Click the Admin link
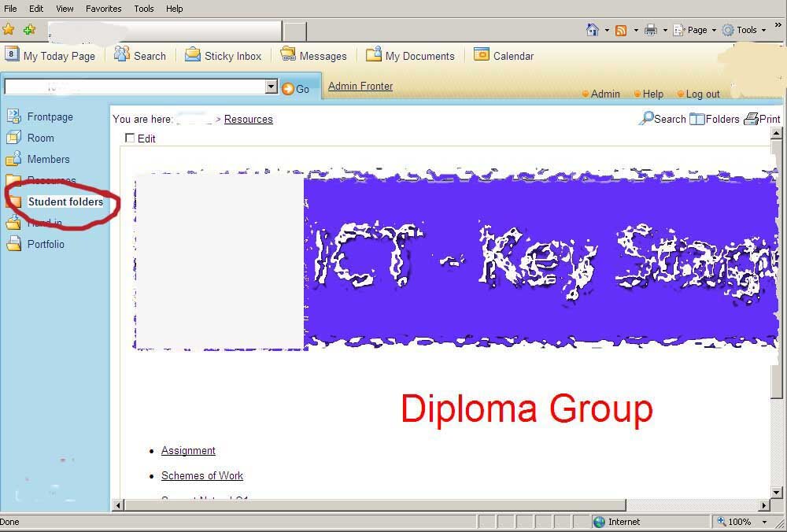The height and width of the screenshot is (532, 787). point(605,94)
